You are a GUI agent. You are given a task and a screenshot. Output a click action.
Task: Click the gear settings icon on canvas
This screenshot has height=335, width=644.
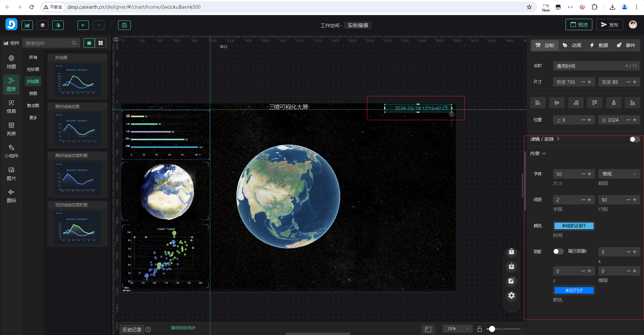511,295
